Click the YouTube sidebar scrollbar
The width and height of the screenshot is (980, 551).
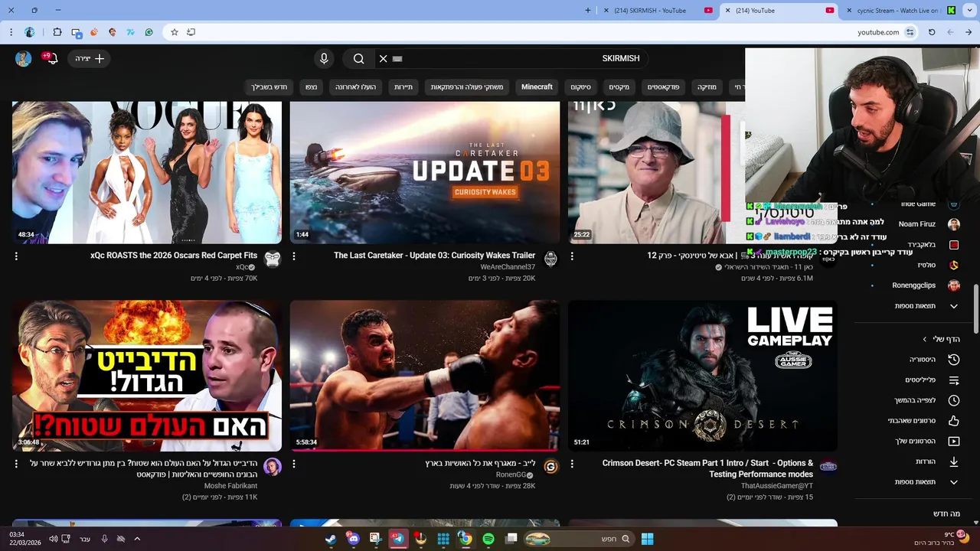pos(975,308)
